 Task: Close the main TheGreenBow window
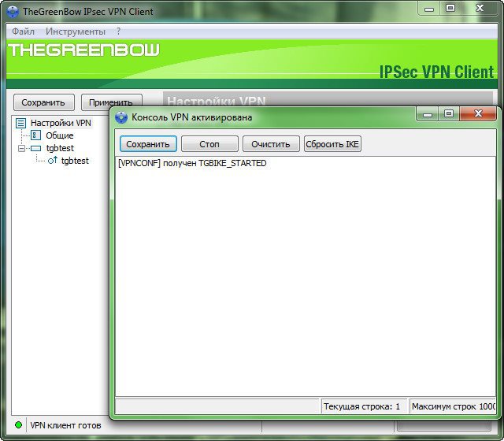click(x=480, y=9)
